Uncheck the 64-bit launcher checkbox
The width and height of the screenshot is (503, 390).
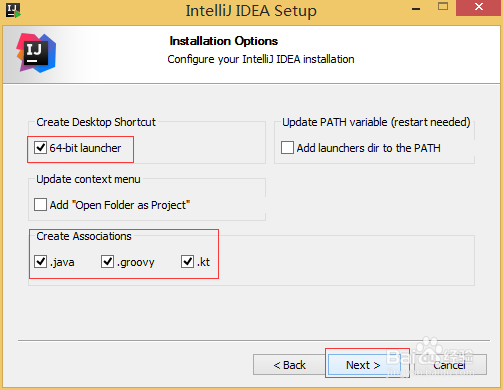coord(40,147)
